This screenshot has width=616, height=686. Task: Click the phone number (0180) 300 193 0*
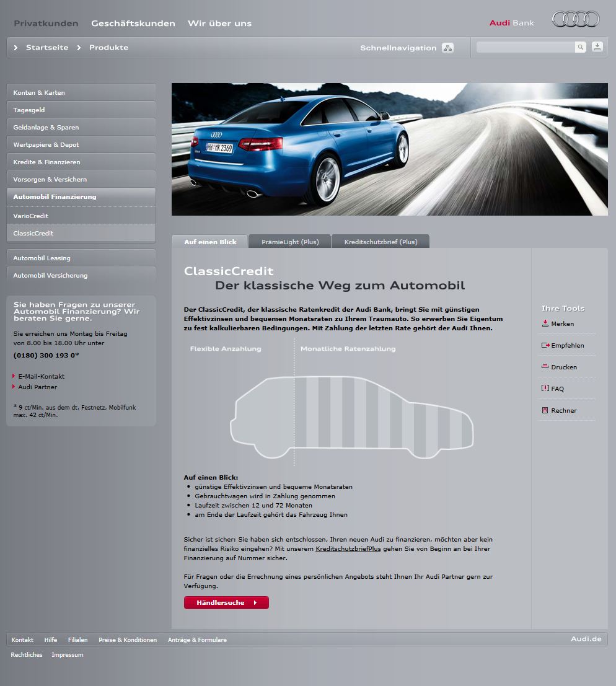pyautogui.click(x=46, y=355)
